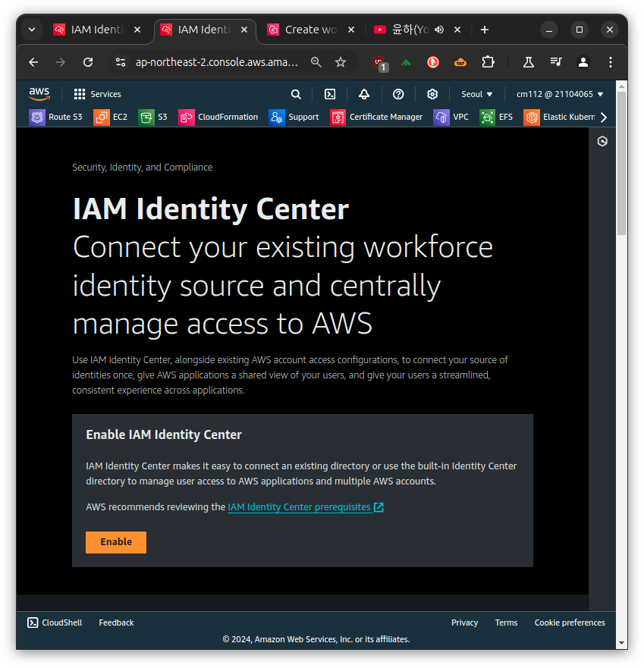
Task: Open Certificate Manager shortcut
Action: pos(376,118)
